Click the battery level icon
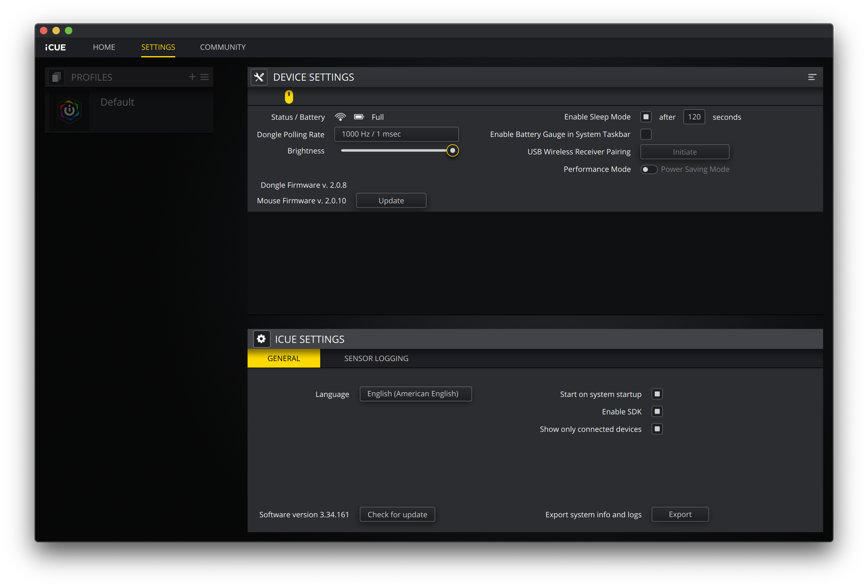The width and height of the screenshot is (868, 588). tap(359, 117)
